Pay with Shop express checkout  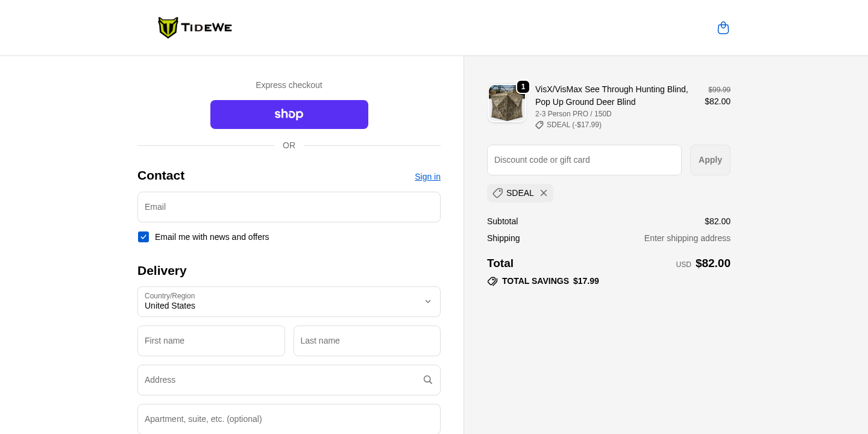[289, 115]
